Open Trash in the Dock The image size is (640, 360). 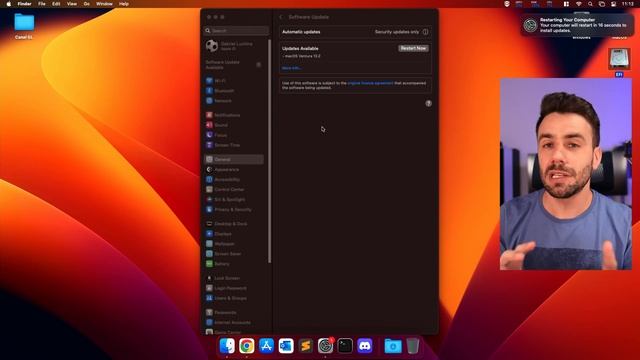tap(413, 346)
